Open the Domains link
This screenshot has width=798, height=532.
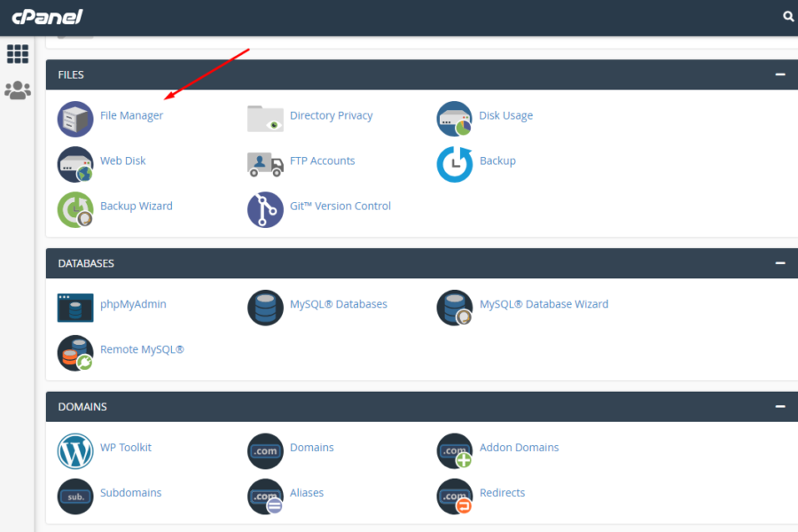click(x=312, y=448)
